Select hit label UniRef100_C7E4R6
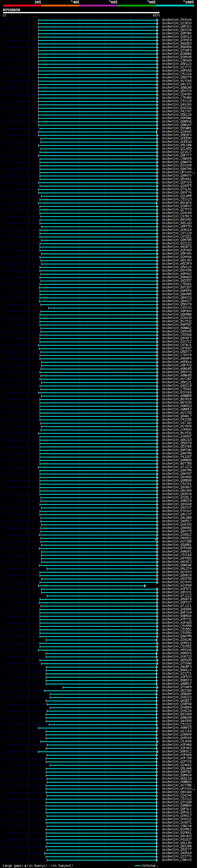Image resolution: width=197 pixels, height=868 pixels. tap(176, 98)
